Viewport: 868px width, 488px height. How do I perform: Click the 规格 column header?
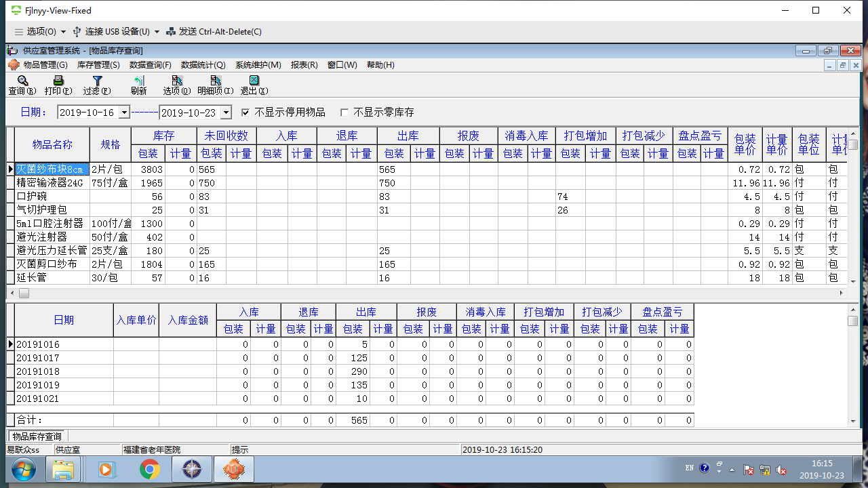[x=111, y=144]
